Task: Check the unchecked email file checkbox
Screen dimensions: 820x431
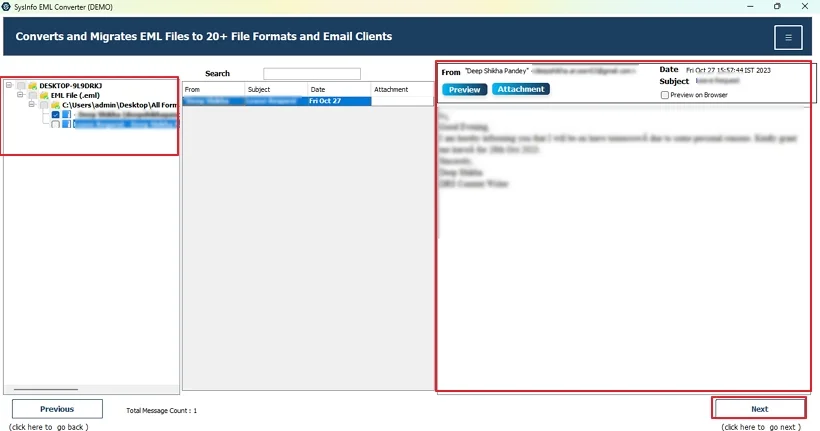Action: [55, 124]
